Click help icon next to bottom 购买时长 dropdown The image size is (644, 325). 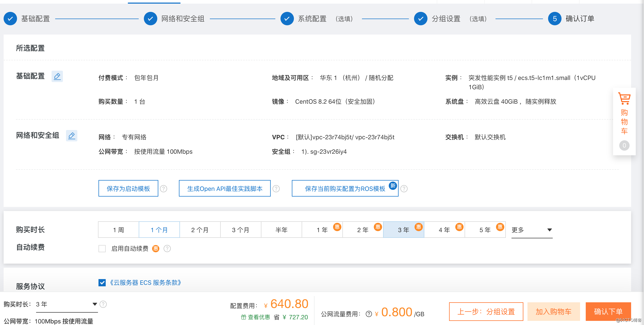click(x=103, y=304)
